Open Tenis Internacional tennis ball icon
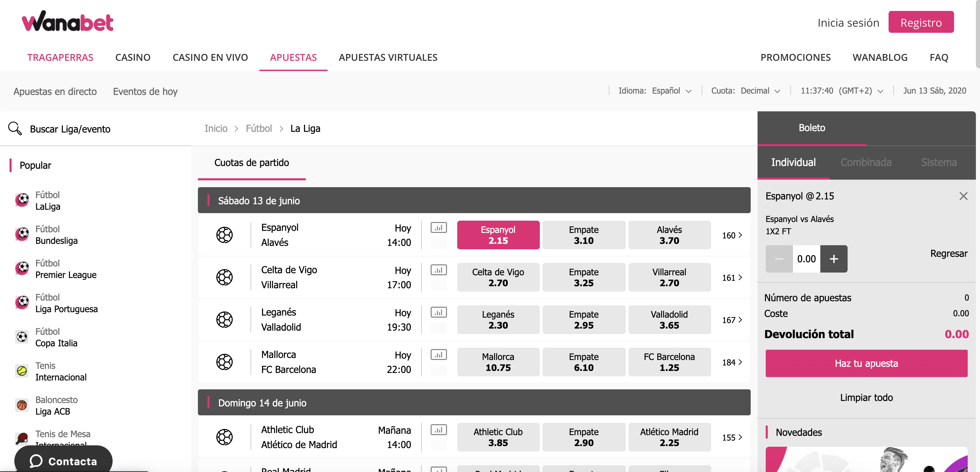Image resolution: width=980 pixels, height=472 pixels. 22,370
